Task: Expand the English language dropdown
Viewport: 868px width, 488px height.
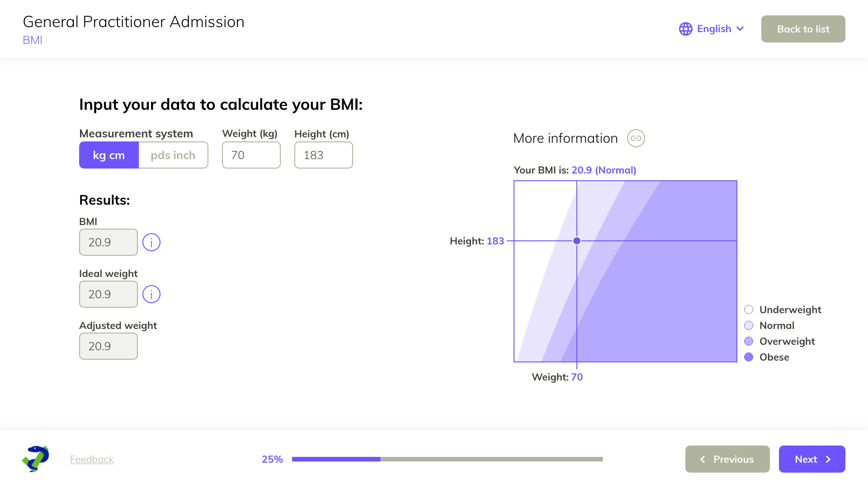Action: 714,29
